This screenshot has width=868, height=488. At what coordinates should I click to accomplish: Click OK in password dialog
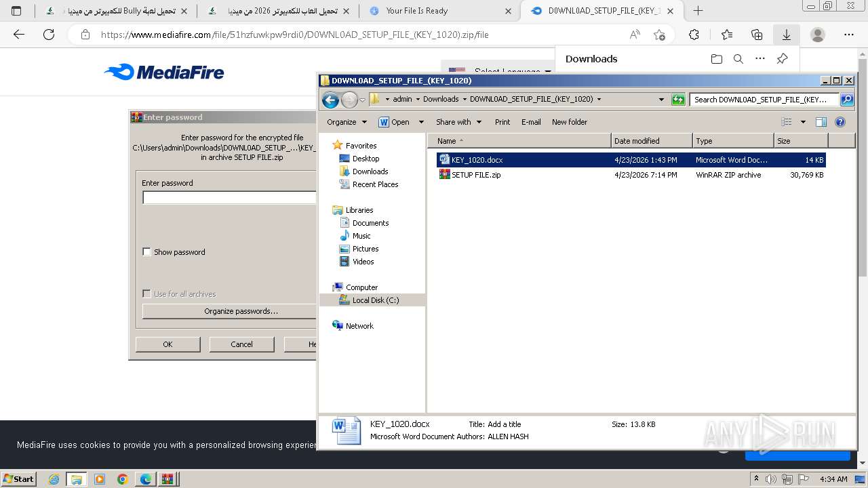tap(167, 344)
